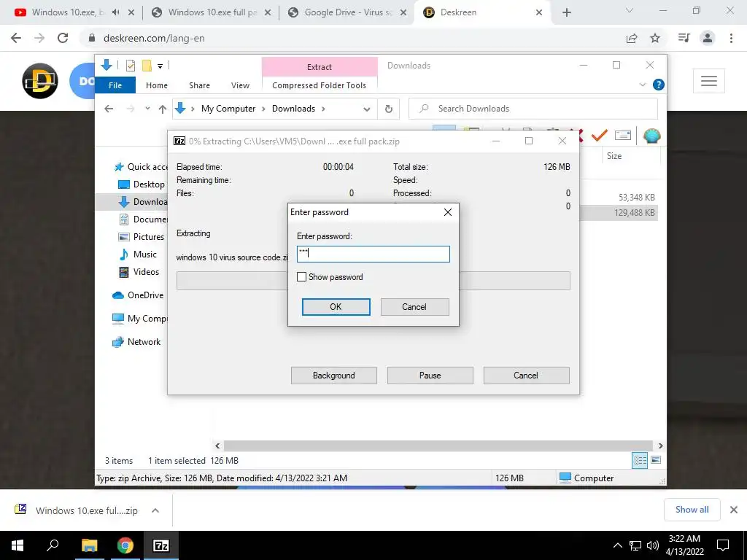
Task: Close the Enter password dialog
Action: (x=448, y=212)
